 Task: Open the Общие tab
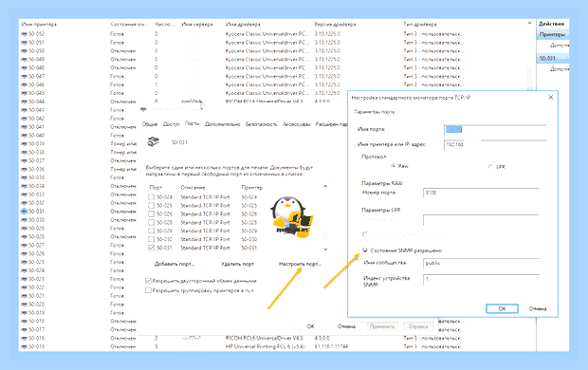point(150,124)
